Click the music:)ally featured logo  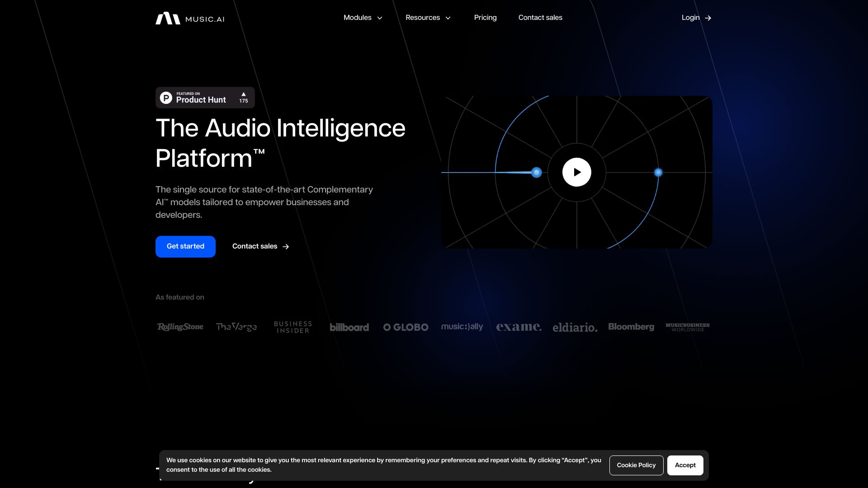click(462, 327)
